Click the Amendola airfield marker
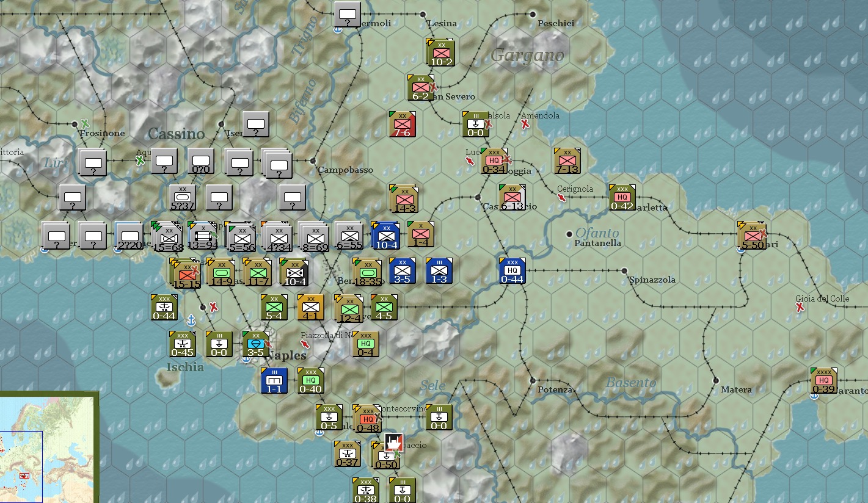Viewport: 868px width, 503px height. 525,125
